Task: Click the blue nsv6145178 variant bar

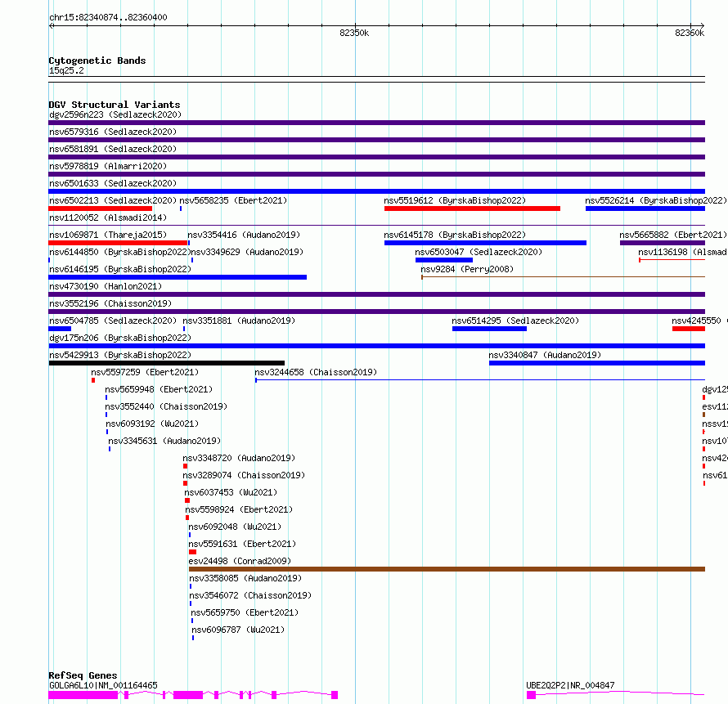Action: tap(485, 243)
